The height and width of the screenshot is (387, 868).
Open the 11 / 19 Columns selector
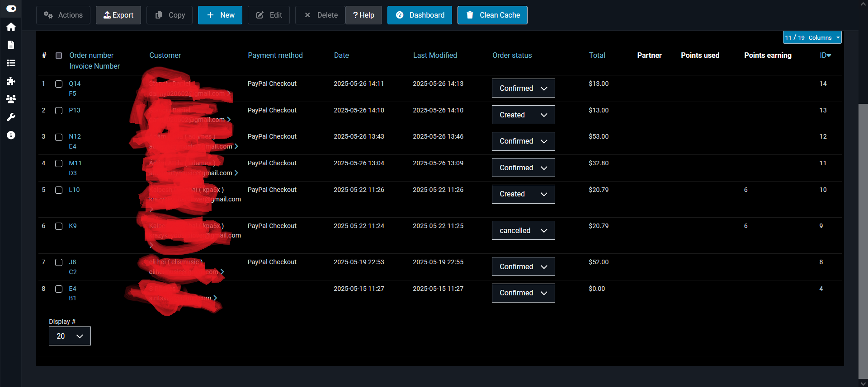pos(812,37)
